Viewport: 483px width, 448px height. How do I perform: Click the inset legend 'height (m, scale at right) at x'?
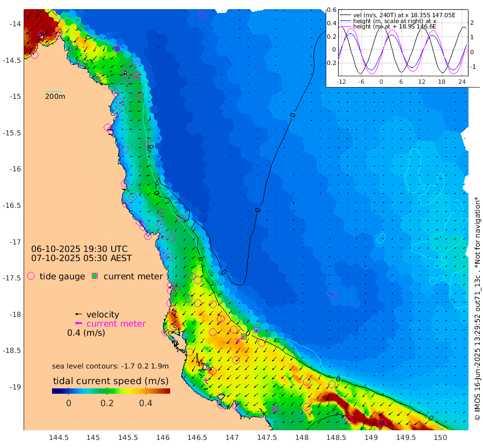394,21
